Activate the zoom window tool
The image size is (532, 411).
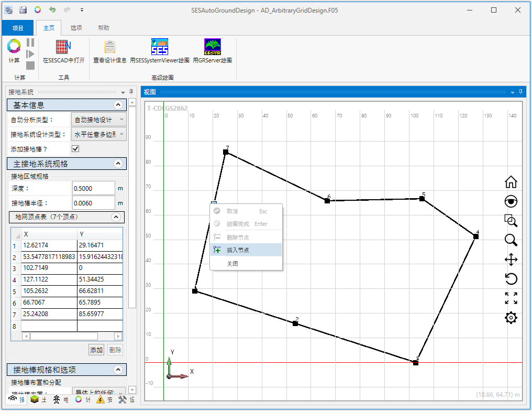tap(511, 221)
